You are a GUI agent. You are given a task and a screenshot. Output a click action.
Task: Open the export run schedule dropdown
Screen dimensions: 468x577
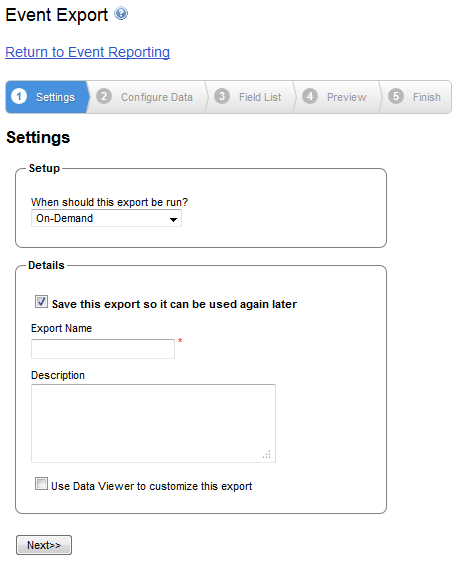coord(106,218)
